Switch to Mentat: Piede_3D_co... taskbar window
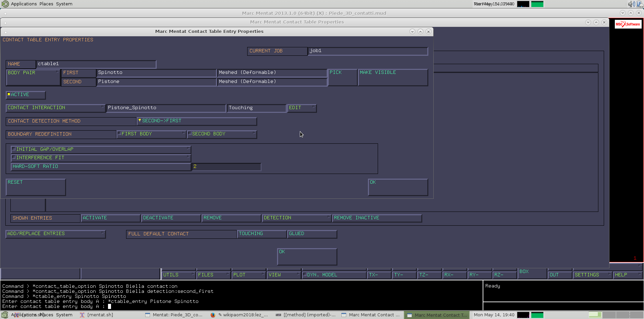 tap(174, 315)
